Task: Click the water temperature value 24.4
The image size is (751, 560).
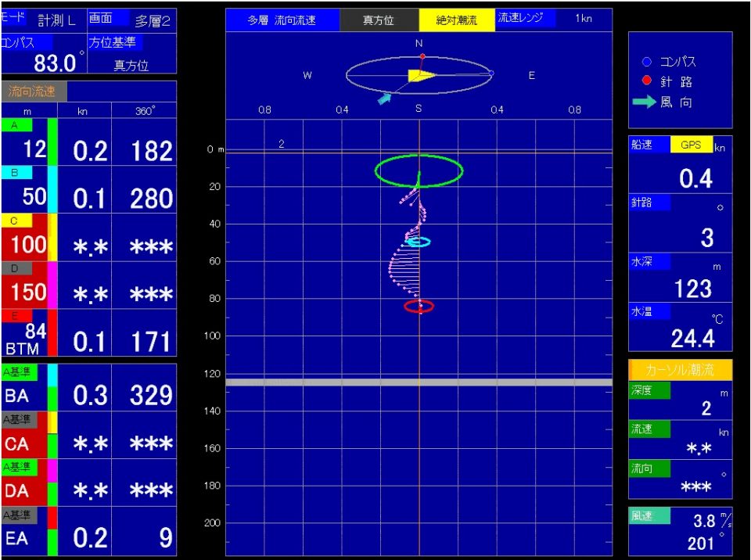Action: tap(693, 339)
